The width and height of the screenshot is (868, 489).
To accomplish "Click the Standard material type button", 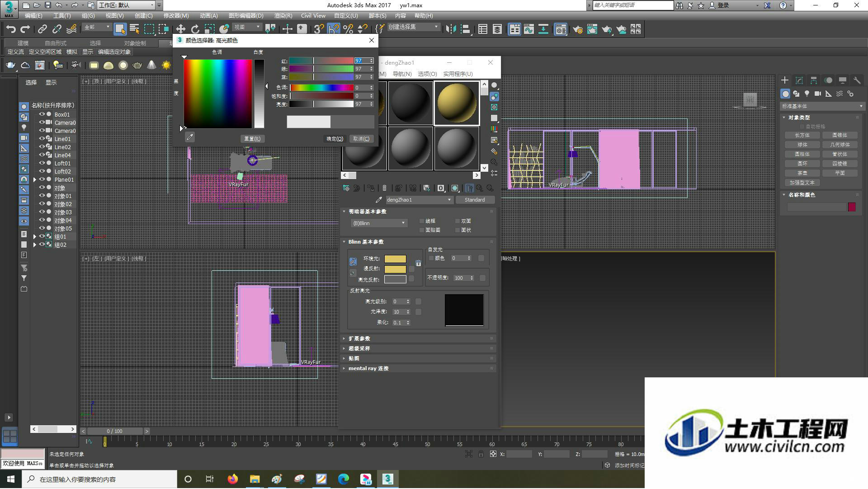I will (x=475, y=200).
